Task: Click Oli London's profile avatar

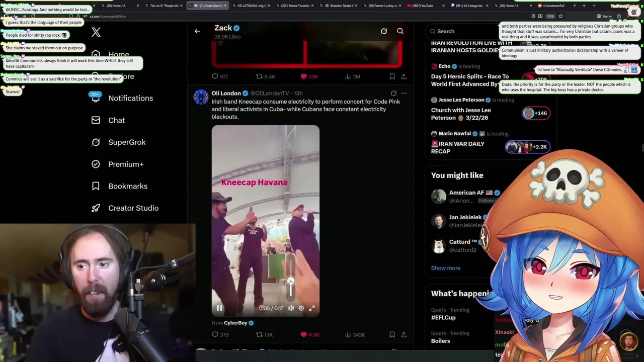Action: click(201, 97)
